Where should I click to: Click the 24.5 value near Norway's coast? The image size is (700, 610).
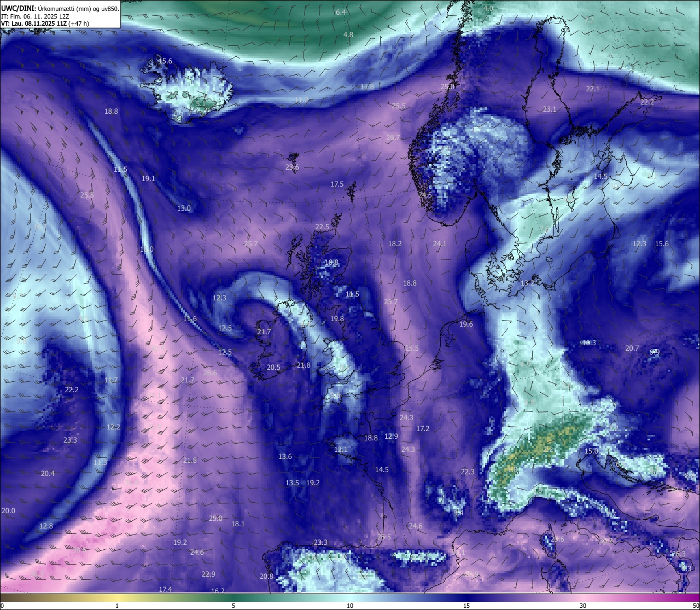[425, 195]
